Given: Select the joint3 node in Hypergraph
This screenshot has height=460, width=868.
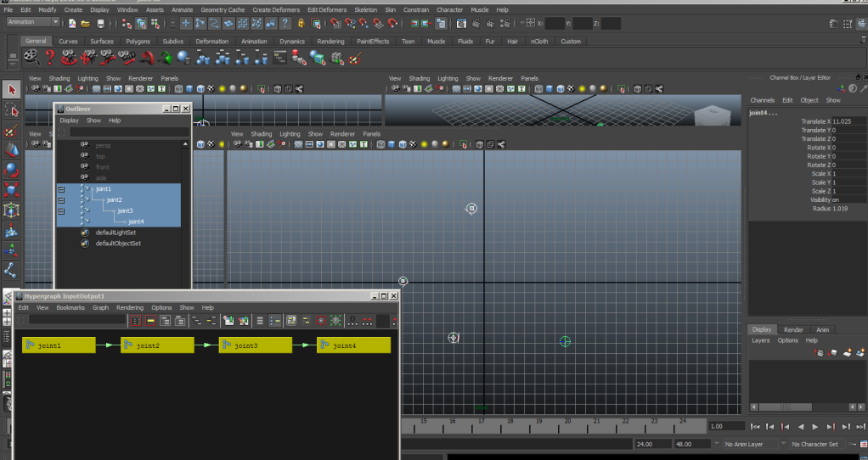Looking at the screenshot, I should (255, 345).
